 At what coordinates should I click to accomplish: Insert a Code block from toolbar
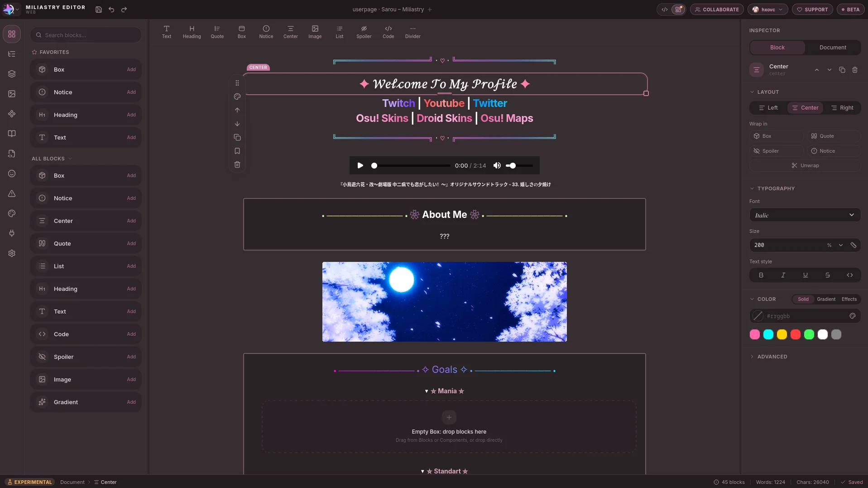click(388, 32)
